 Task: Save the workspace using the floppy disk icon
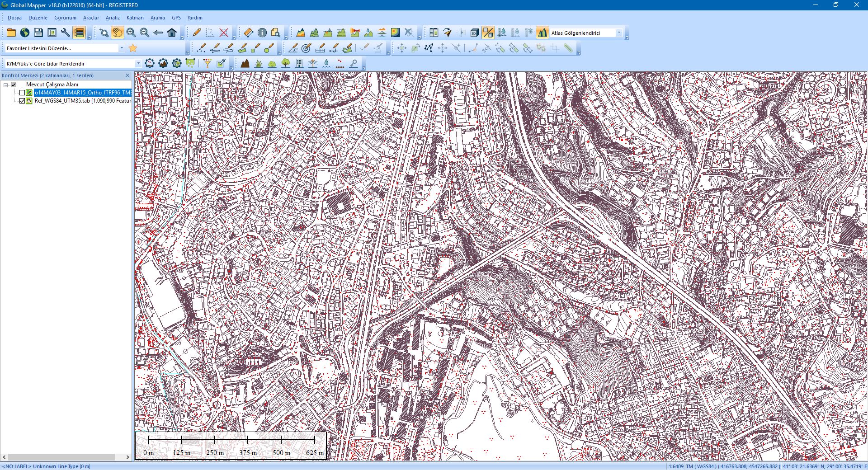(x=38, y=33)
